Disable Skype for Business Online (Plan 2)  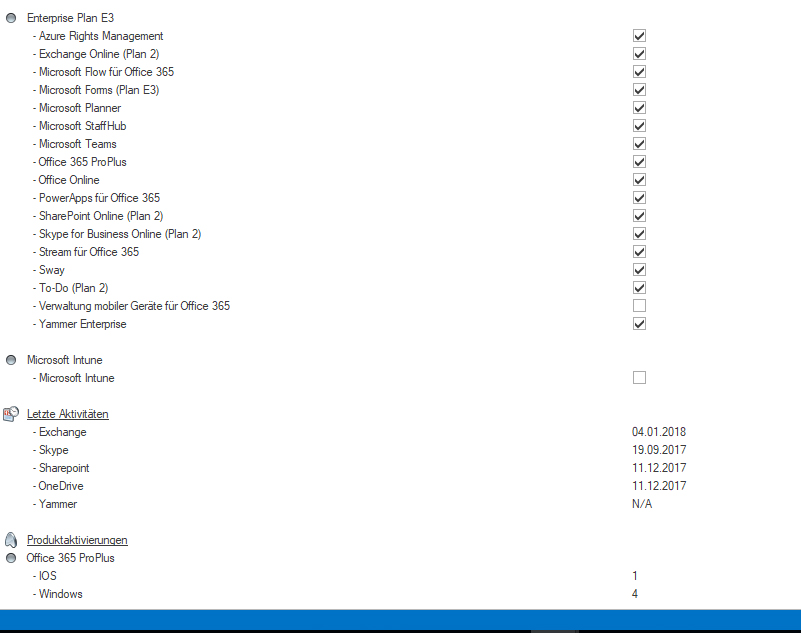tap(639, 234)
